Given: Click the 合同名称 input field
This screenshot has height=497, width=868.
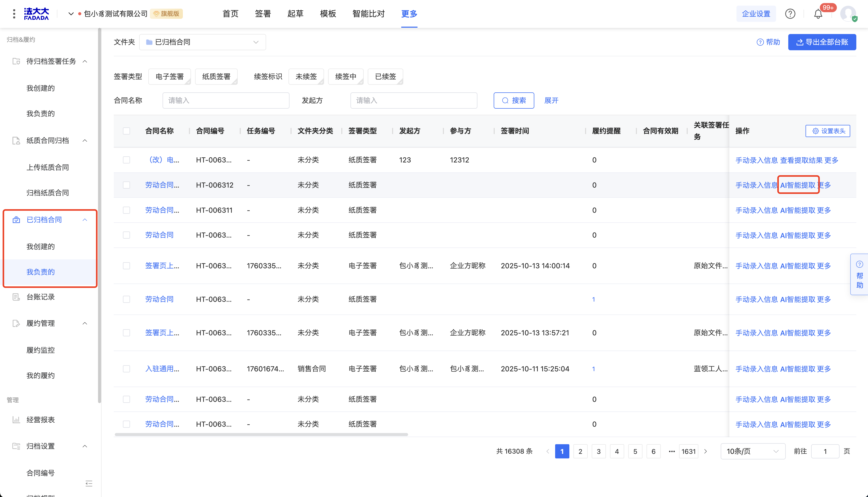Looking at the screenshot, I should (x=226, y=100).
